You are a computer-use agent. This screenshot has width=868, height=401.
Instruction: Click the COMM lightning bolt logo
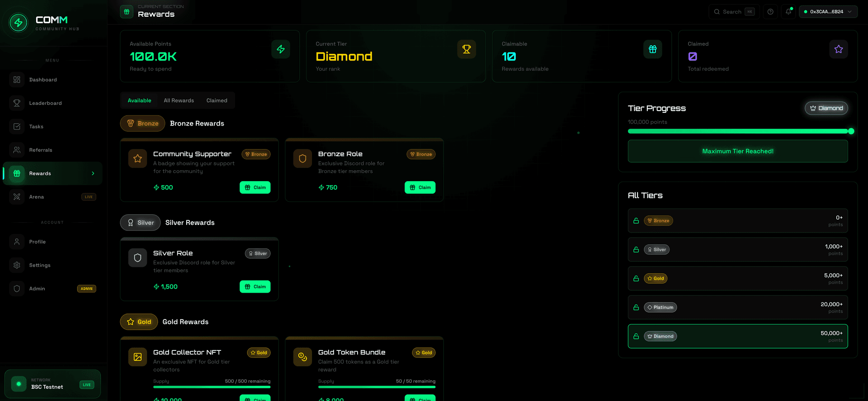point(19,23)
